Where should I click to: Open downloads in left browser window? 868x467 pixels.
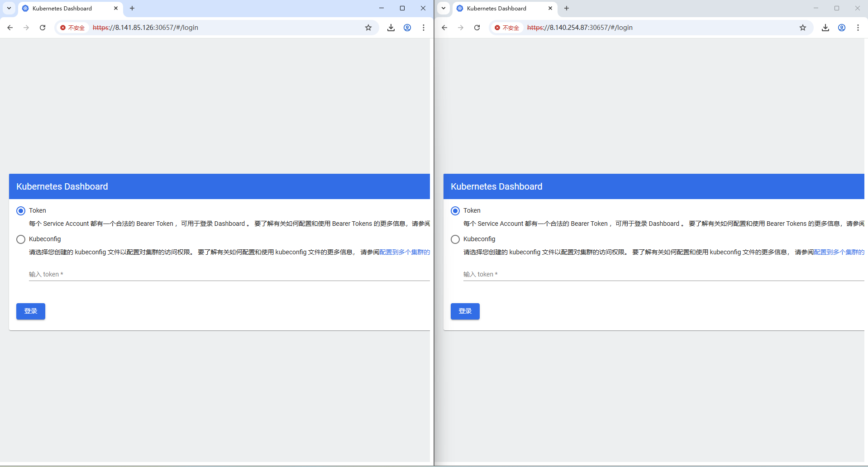coord(391,28)
